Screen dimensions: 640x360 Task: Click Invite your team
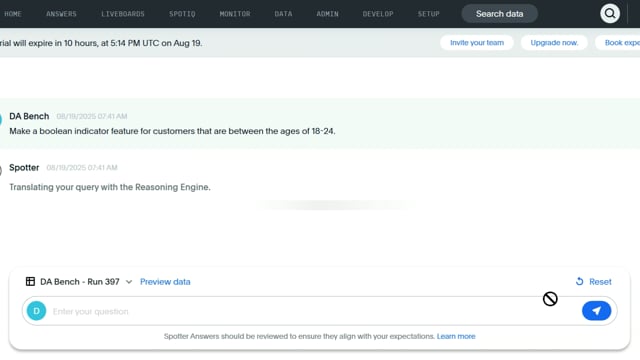pyautogui.click(x=477, y=43)
